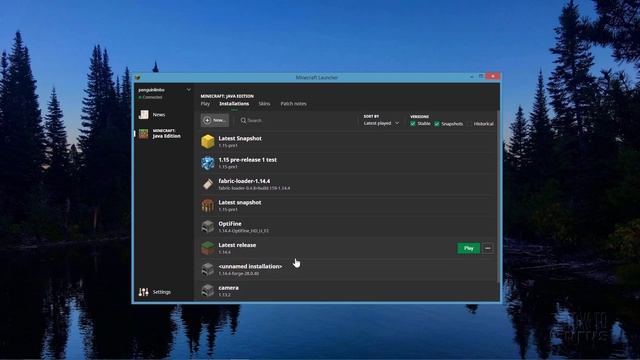Minimize the Minecraft Launcher window
This screenshot has width=640, height=360.
click(x=472, y=77)
